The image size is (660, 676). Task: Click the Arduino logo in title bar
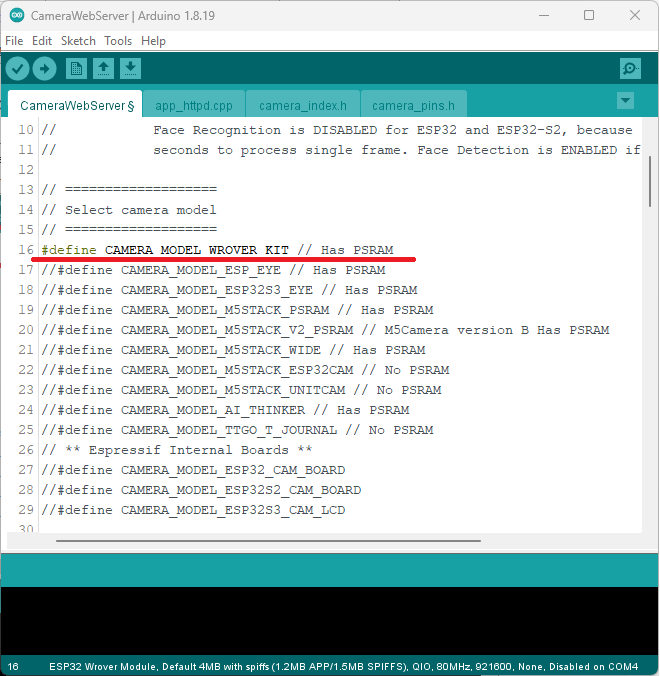tap(17, 16)
